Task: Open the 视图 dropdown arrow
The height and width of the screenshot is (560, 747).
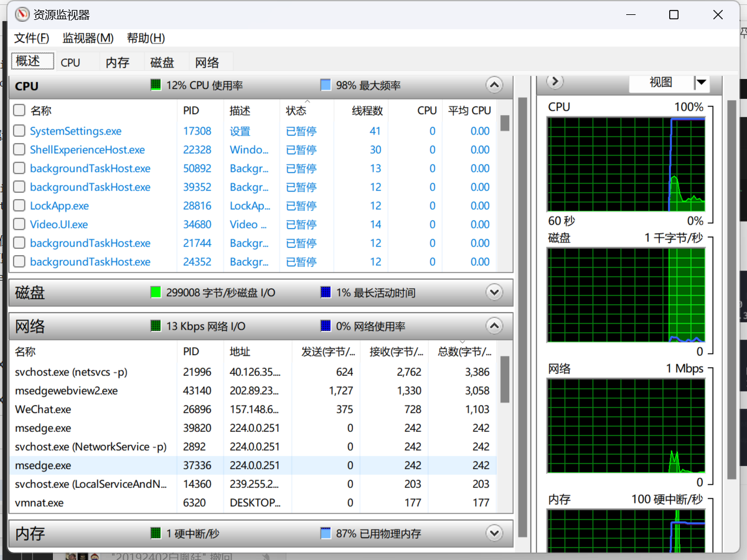Action: pos(702,82)
